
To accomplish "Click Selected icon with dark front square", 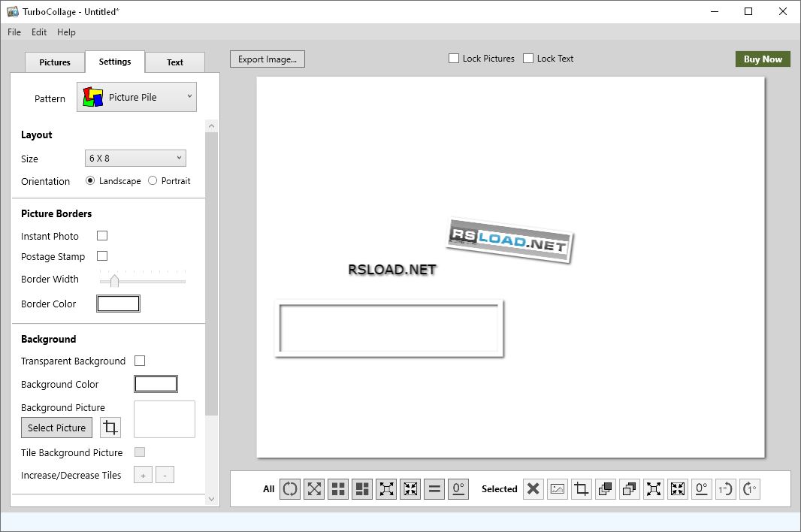I will (606, 489).
